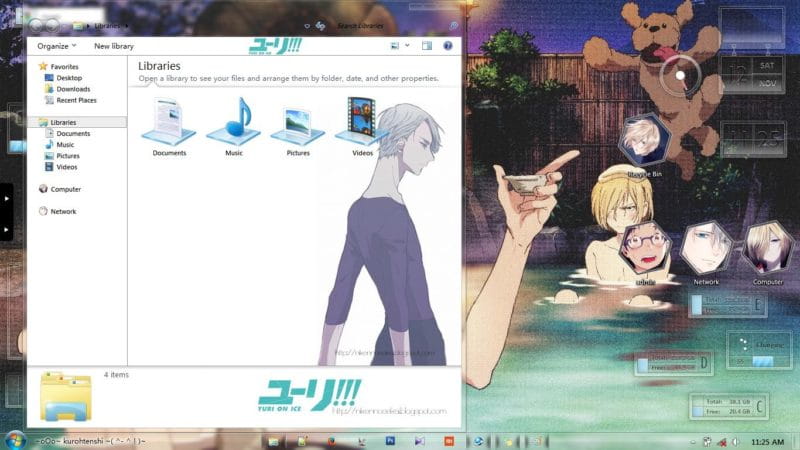Click the desktop clock widget 11 25
The image size is (800, 450).
[753, 138]
